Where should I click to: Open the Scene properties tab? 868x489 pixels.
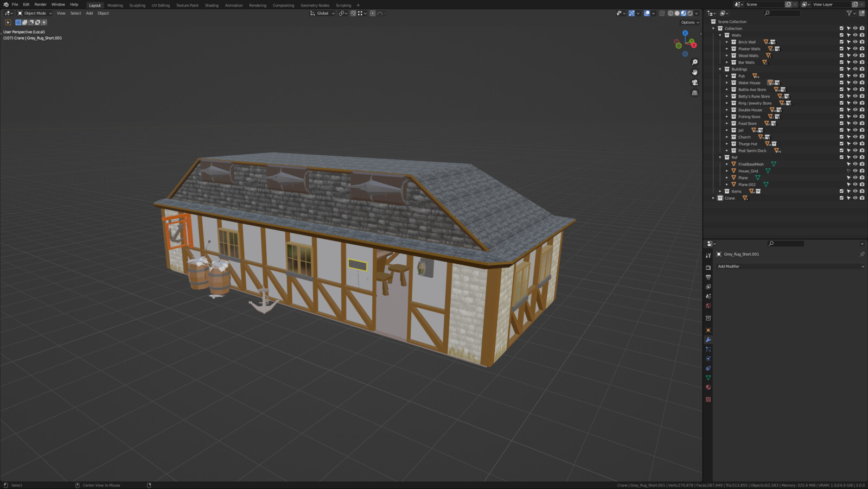click(708, 296)
